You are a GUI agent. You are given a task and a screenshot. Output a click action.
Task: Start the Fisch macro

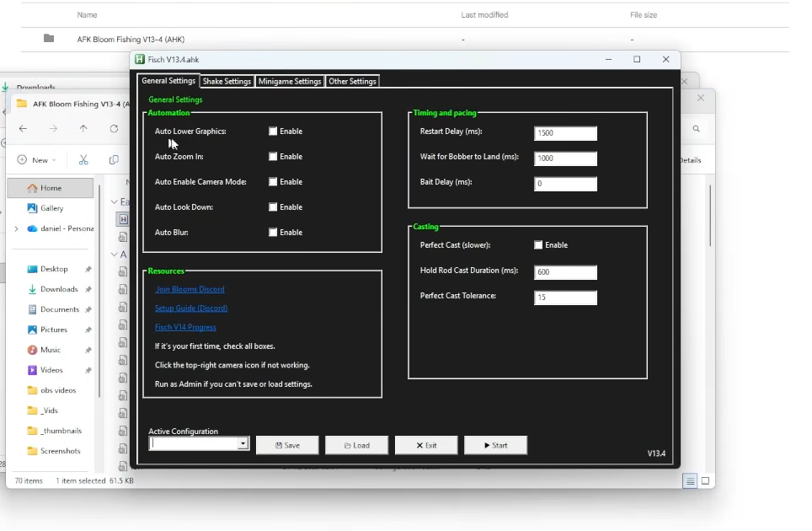(x=495, y=446)
